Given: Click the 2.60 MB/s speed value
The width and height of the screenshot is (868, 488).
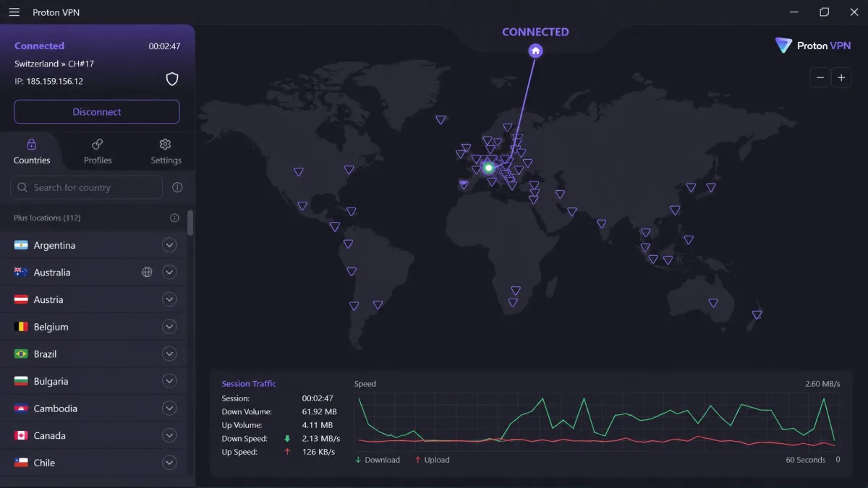Looking at the screenshot, I should [822, 384].
